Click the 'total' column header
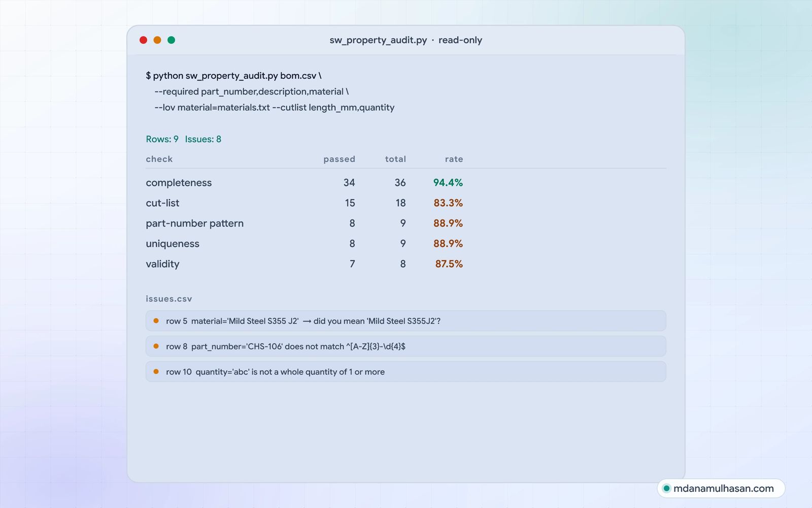This screenshot has width=812, height=508. 395,159
